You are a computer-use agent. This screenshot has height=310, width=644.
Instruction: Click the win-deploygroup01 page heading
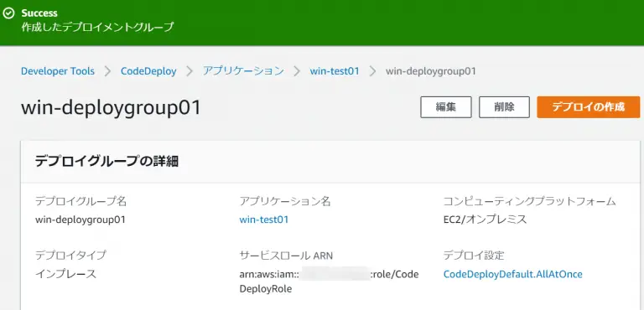pyautogui.click(x=111, y=108)
